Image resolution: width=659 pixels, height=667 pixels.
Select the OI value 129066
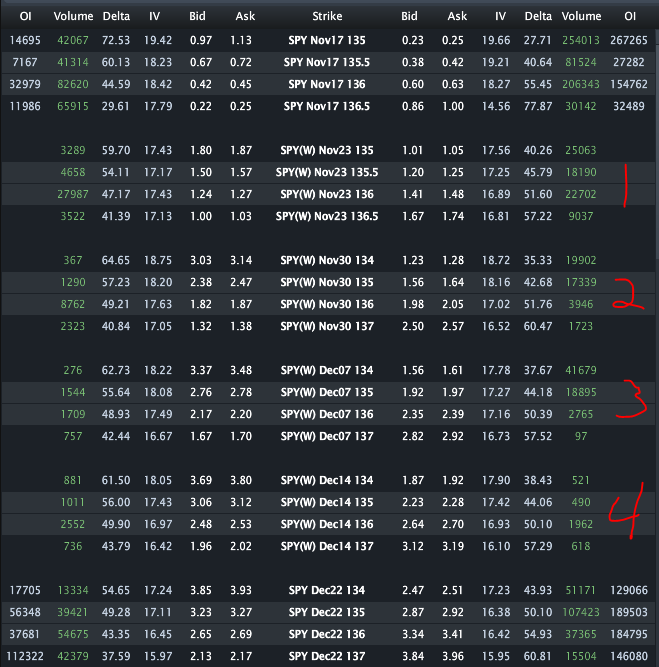click(x=629, y=590)
